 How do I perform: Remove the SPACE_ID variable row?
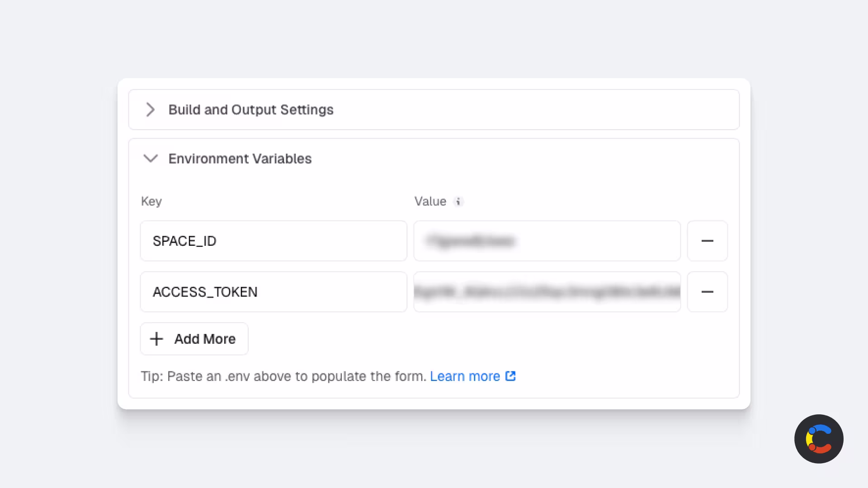click(708, 241)
